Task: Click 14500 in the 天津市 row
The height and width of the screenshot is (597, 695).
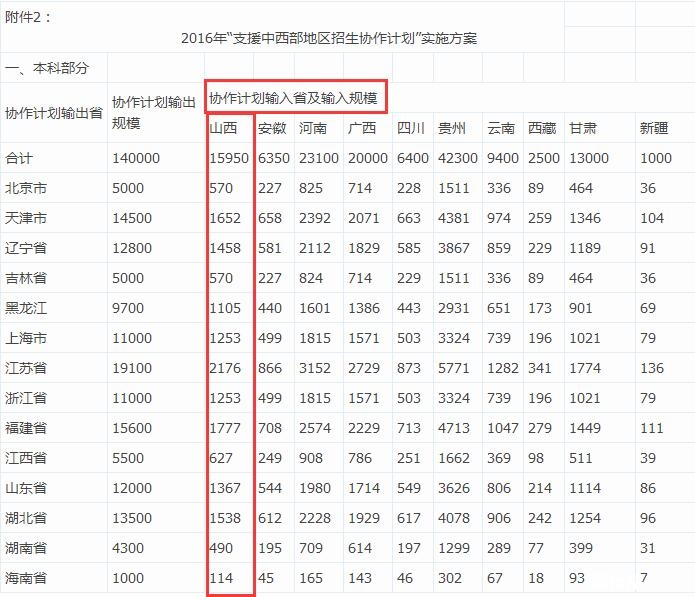Action: point(132,219)
